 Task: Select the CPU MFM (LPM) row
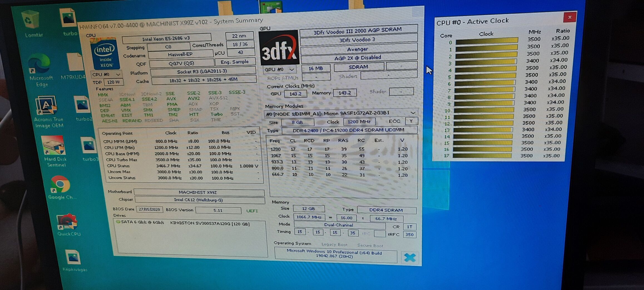click(x=181, y=141)
